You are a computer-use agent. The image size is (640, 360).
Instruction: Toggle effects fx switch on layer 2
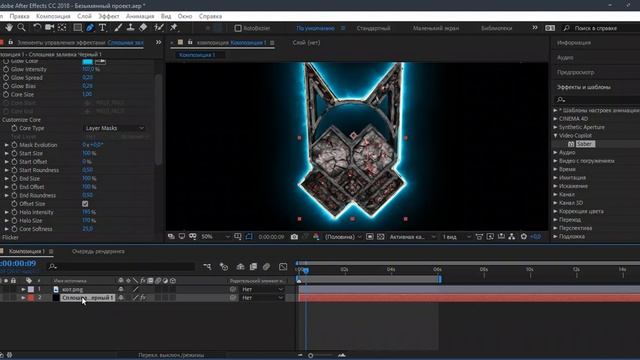(143, 298)
